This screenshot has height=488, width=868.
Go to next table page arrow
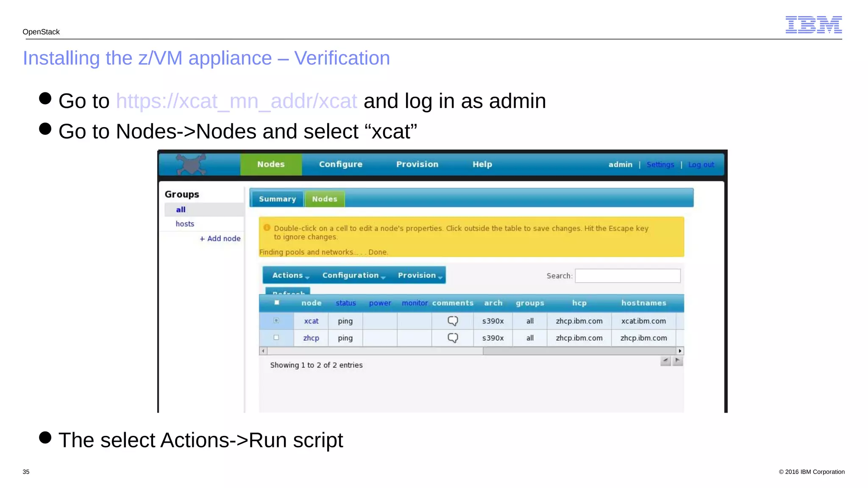coord(678,361)
